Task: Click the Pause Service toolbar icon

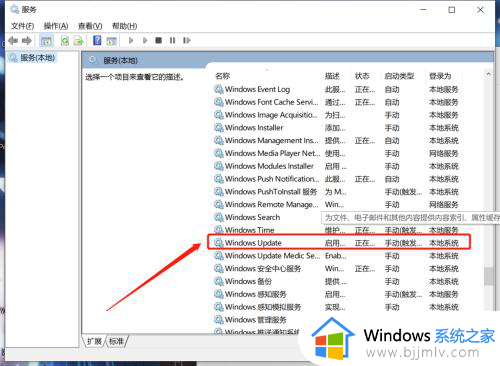Action: tap(172, 41)
